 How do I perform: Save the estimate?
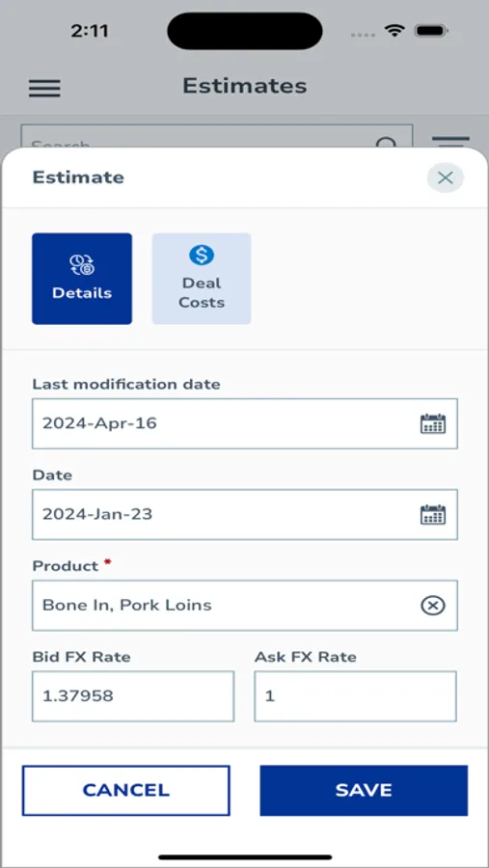[x=364, y=791]
